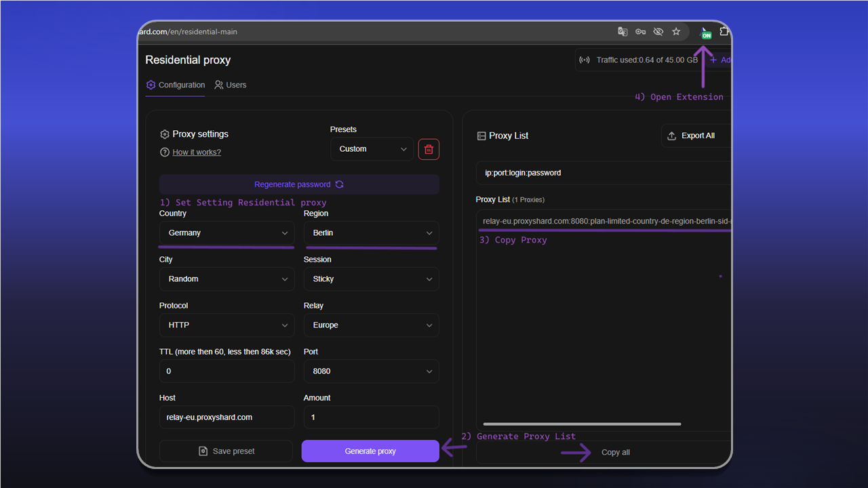
Task: Expand the Country dropdown showing Germany
Action: pos(227,233)
